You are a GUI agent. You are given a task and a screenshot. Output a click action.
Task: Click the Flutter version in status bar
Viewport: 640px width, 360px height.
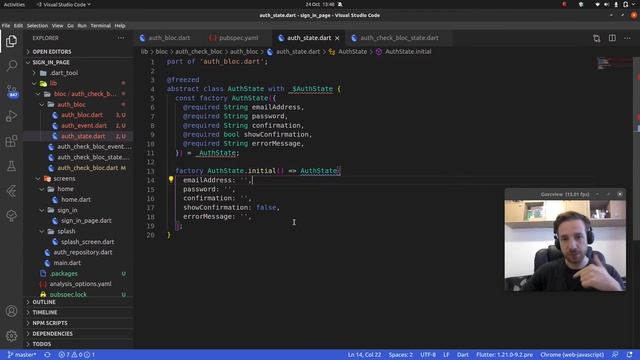[x=504, y=355]
